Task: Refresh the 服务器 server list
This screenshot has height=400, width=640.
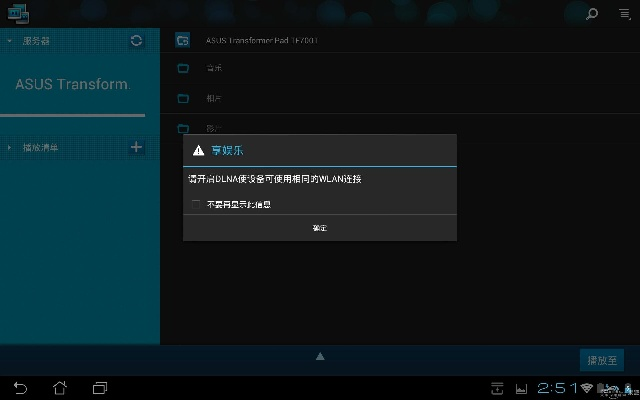Action: pyautogui.click(x=137, y=41)
